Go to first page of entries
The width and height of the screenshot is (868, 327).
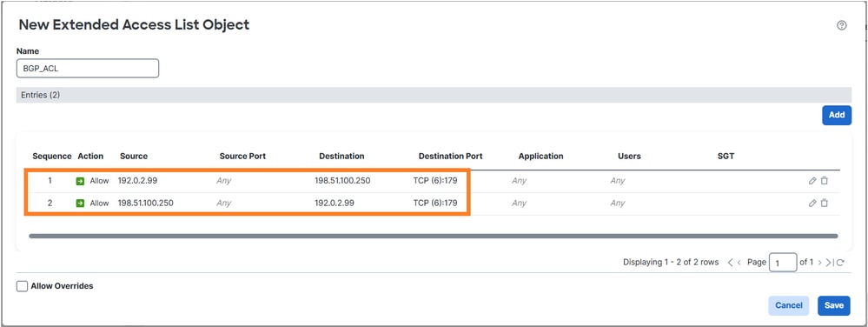(x=730, y=263)
